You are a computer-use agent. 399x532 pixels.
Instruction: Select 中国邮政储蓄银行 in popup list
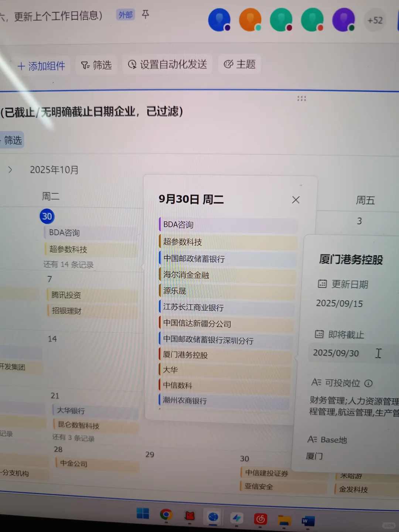228,259
